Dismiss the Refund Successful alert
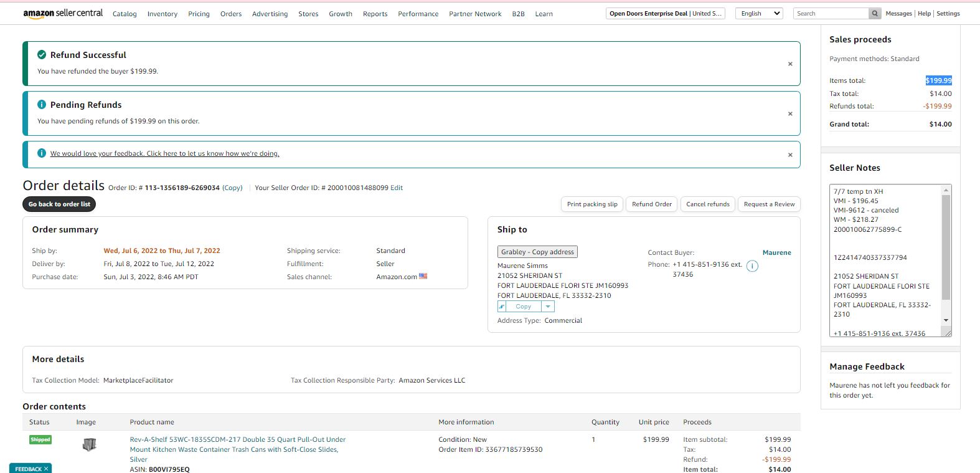 click(x=790, y=64)
